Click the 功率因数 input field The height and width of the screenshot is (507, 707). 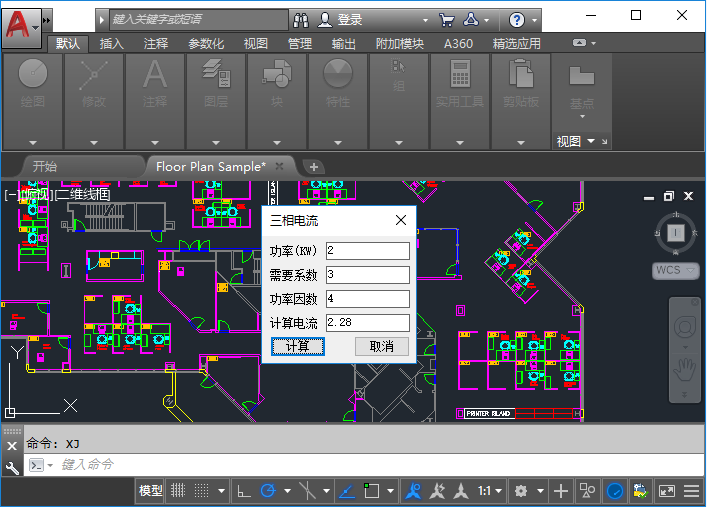click(367, 299)
